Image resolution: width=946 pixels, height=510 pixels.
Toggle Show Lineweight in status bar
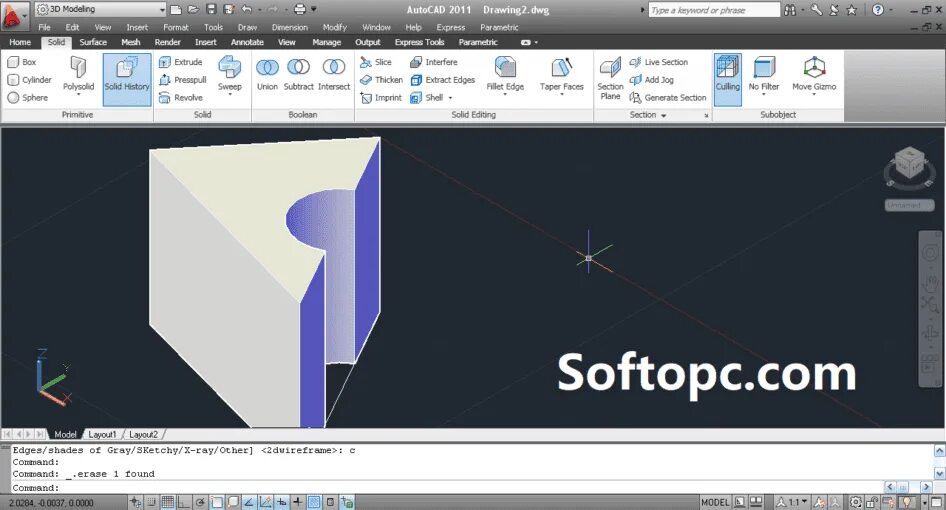(297, 502)
